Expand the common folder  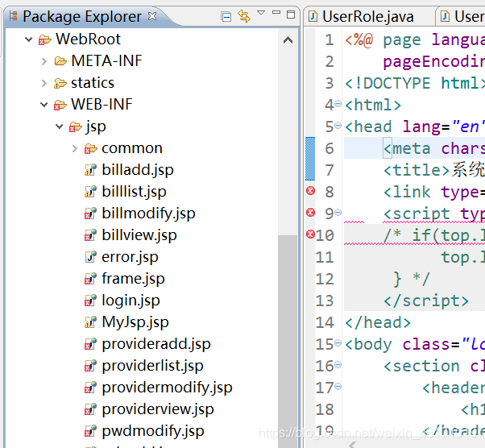point(75,148)
